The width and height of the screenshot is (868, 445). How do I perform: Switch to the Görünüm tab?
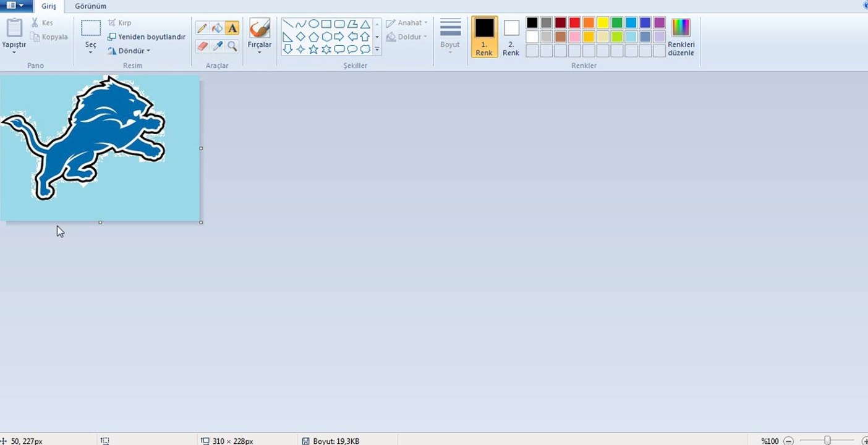coord(90,6)
